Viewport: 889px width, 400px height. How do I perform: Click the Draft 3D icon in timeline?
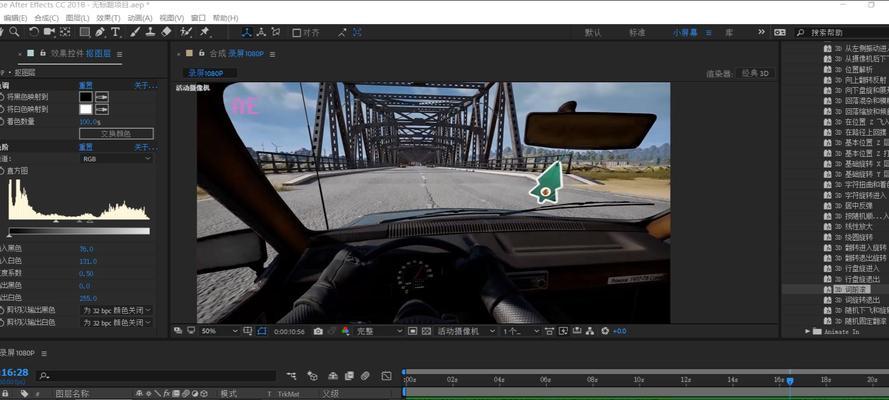(x=312, y=376)
